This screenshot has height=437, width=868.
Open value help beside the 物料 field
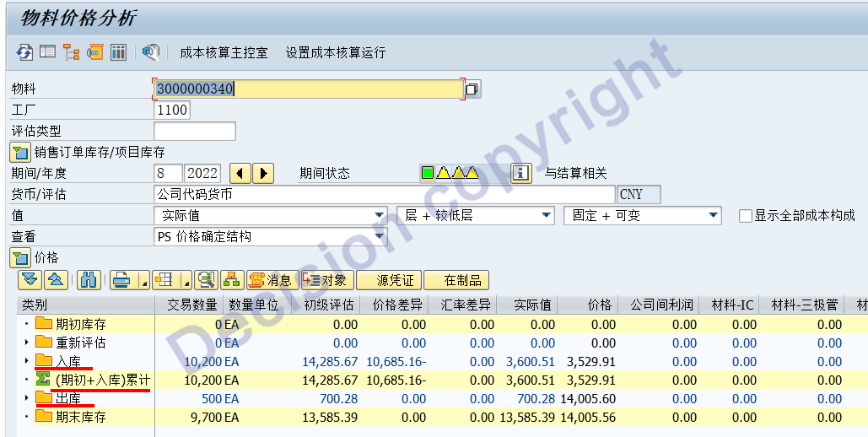tap(472, 89)
